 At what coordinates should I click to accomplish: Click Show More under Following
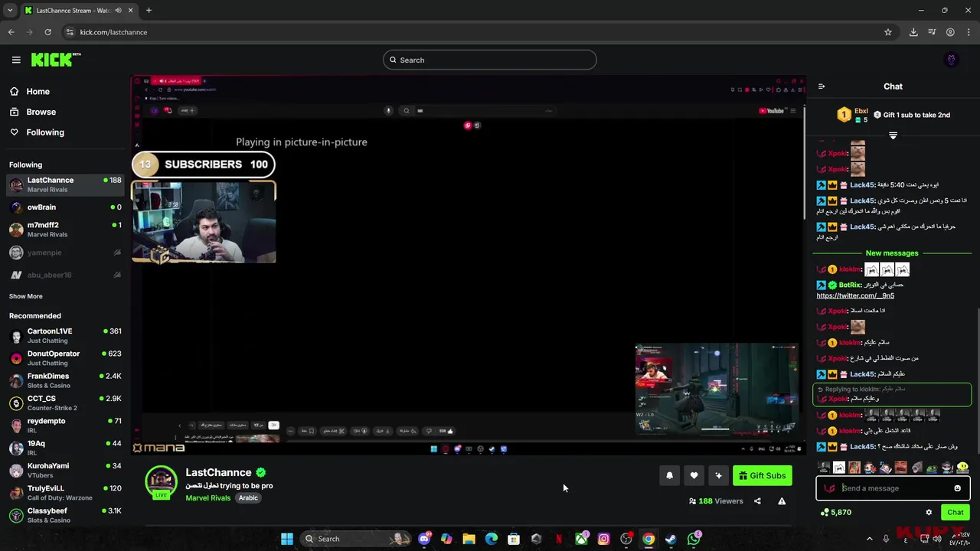26,296
